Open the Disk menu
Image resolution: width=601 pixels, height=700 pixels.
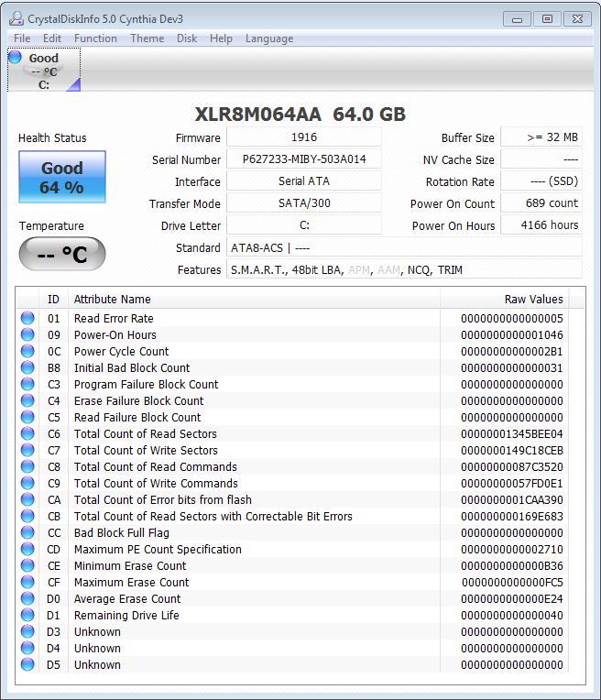[187, 38]
